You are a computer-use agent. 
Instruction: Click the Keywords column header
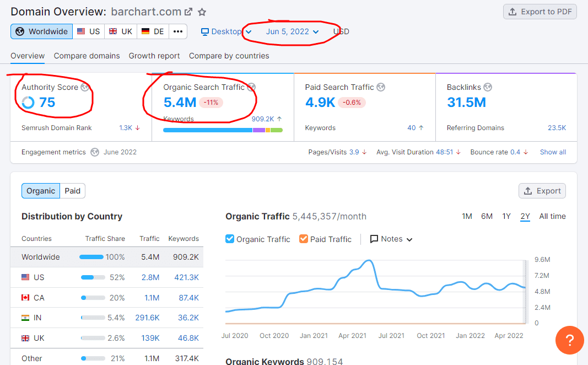(x=184, y=239)
